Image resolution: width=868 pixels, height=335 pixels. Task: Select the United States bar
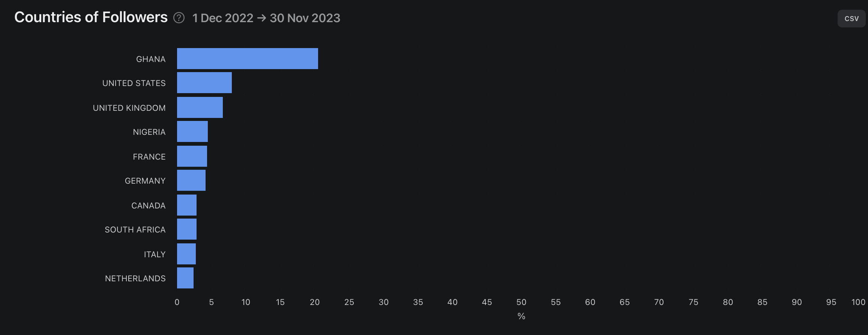click(204, 83)
